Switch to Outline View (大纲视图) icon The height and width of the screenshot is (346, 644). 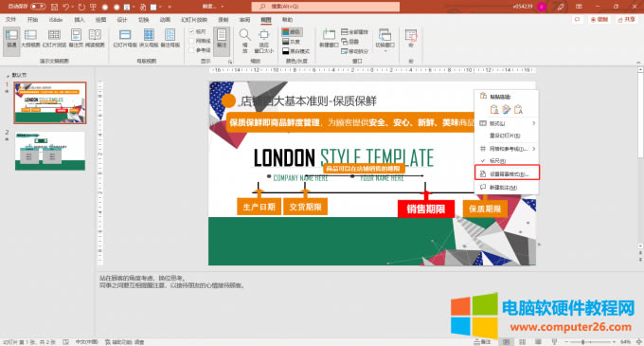(30, 39)
